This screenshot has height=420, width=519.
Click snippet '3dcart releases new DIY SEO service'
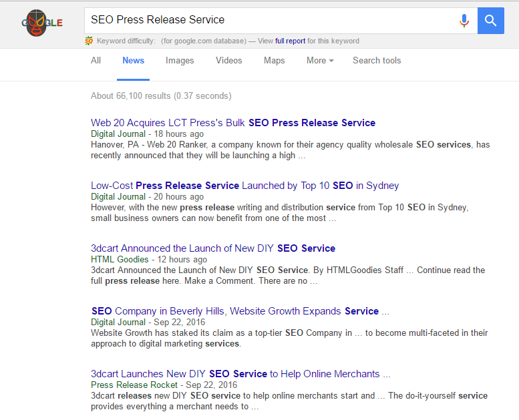click(289, 401)
